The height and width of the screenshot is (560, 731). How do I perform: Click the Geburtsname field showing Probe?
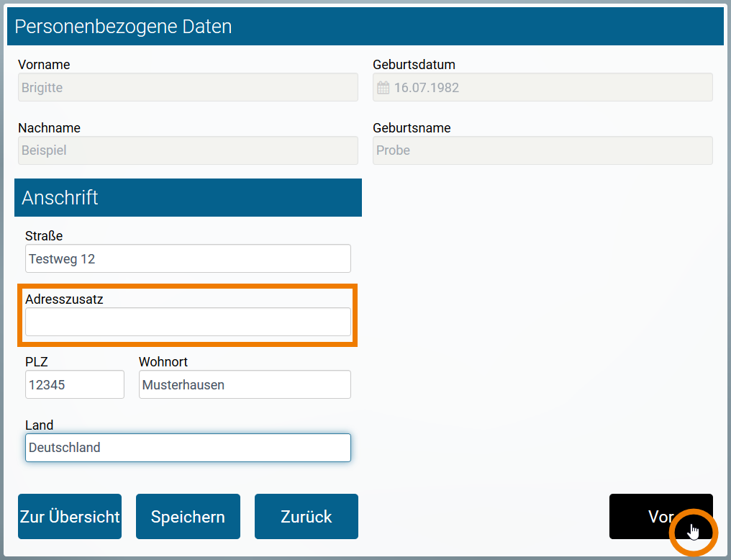[x=542, y=150]
